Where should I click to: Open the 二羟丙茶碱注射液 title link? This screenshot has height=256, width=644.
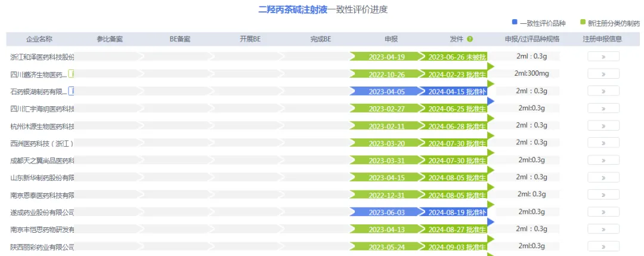tap(293, 10)
